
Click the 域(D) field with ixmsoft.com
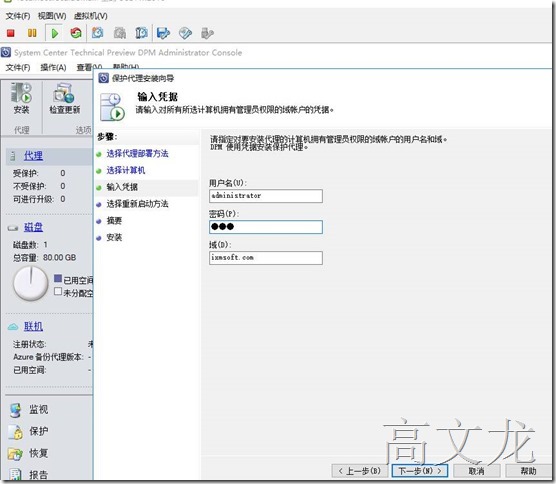tap(266, 258)
